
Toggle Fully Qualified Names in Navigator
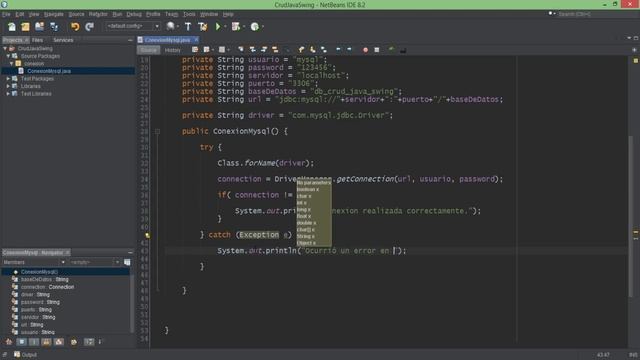point(74,342)
